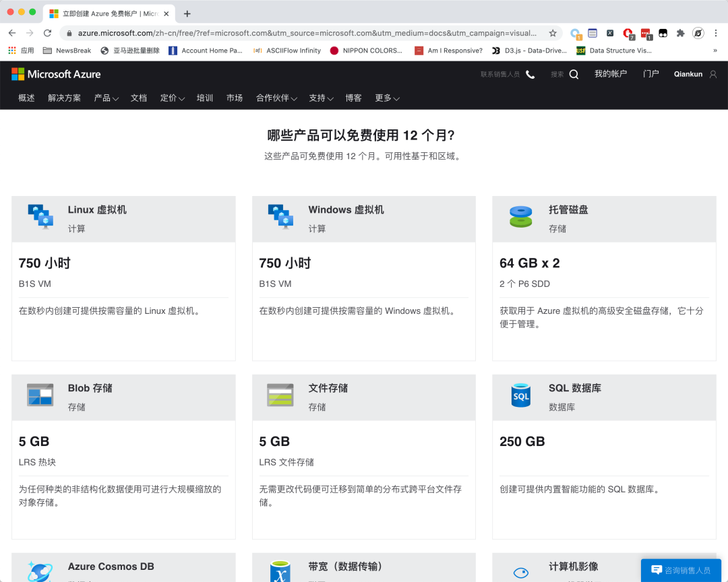This screenshot has width=728, height=582.
Task: Open a new tab with the plus button
Action: pos(187,14)
